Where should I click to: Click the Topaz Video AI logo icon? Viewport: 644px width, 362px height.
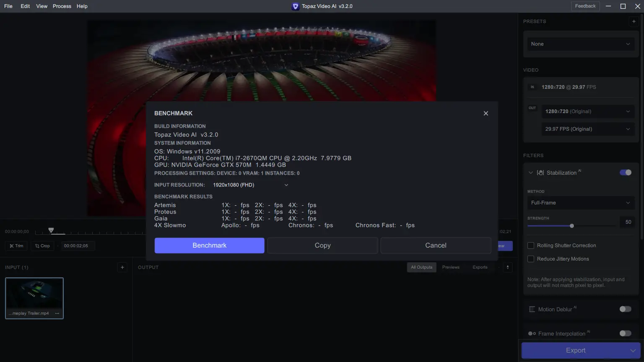tap(296, 6)
